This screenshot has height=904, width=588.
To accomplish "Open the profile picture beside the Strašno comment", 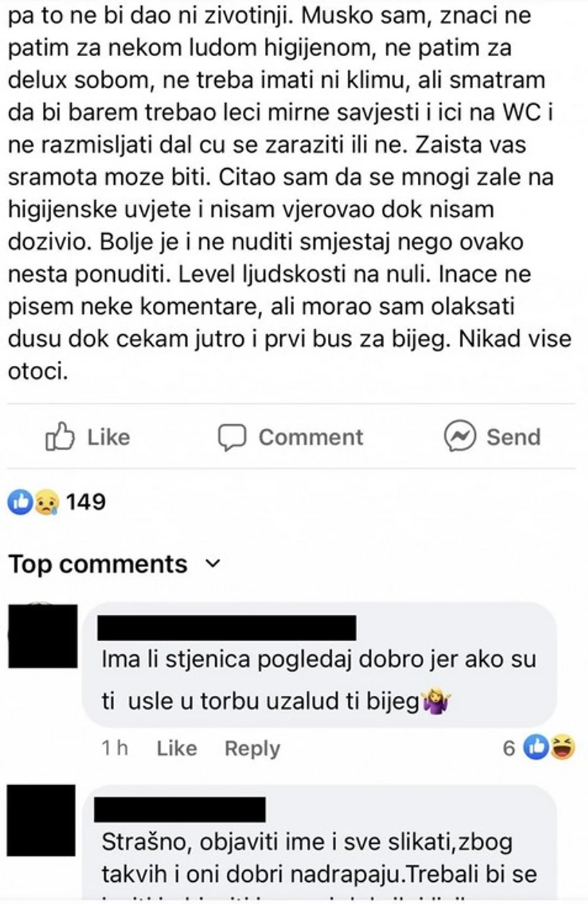I will click(x=42, y=820).
